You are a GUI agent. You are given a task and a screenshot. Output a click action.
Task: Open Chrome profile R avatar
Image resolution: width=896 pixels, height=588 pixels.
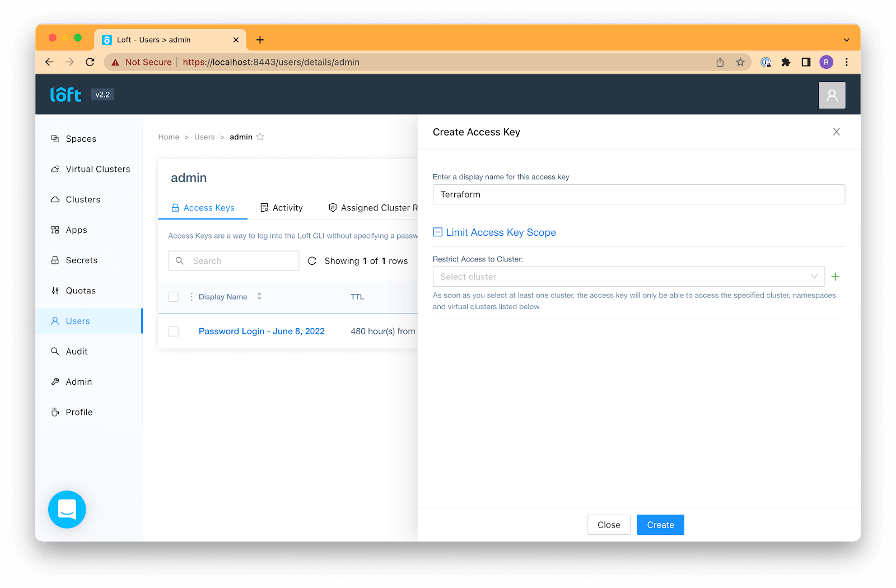coord(826,62)
